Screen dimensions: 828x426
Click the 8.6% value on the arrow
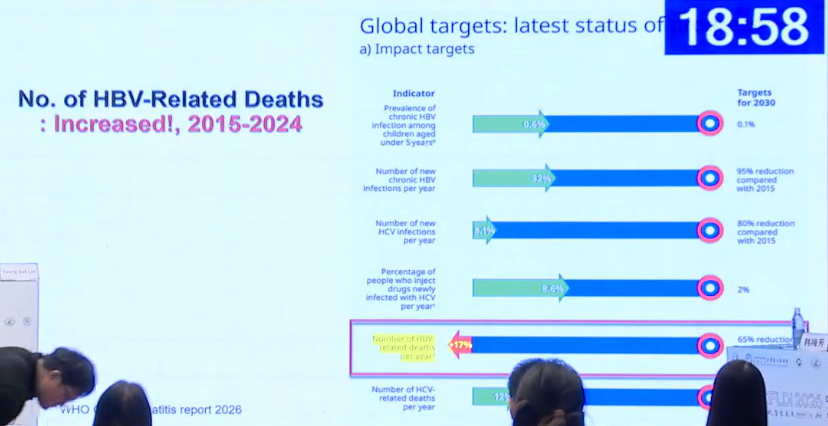pos(553,289)
